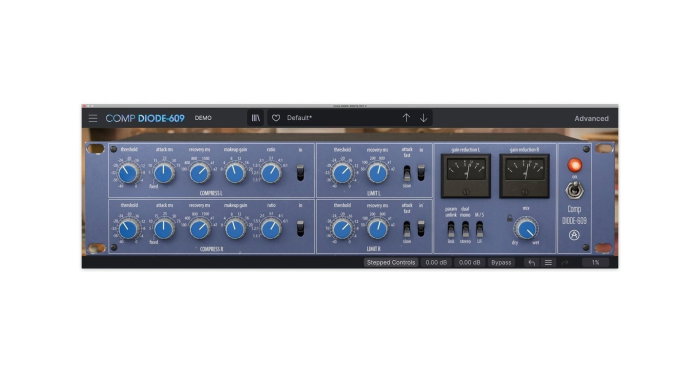This screenshot has height=372, width=700.
Task: Click the first 0.00 dB value field
Action: click(436, 263)
